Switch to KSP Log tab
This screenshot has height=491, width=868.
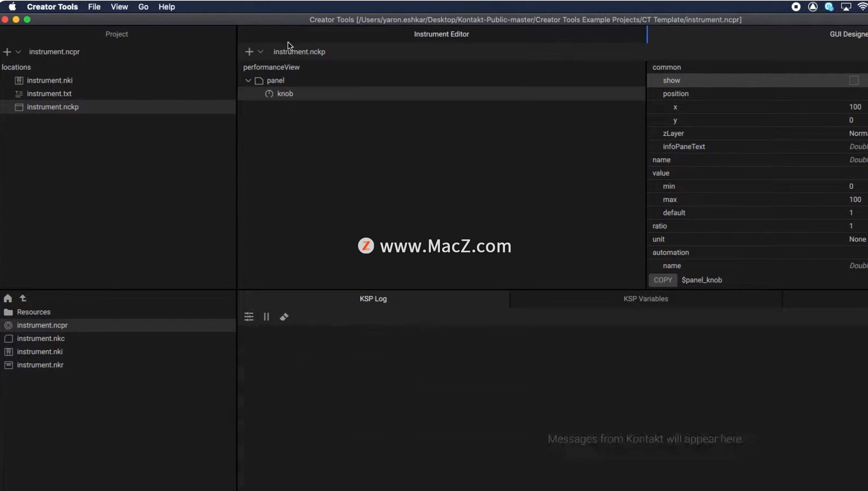click(x=373, y=299)
